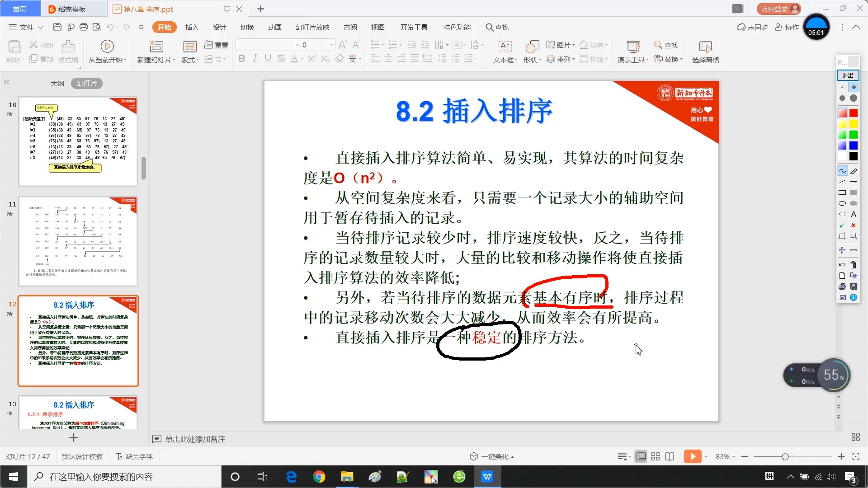Screen dimensions: 868x488
Task: Click the orange play slideshow button in status bar
Action: [692, 456]
